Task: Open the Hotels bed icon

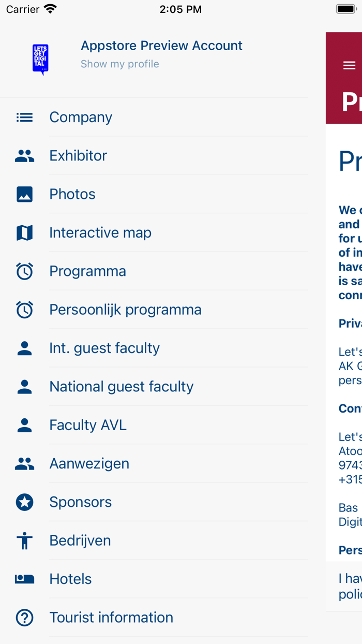Action: coord(24,579)
